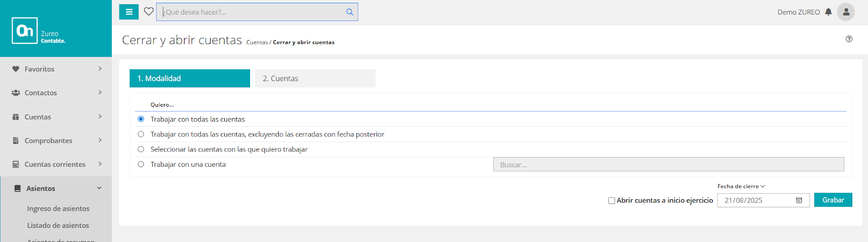Click the hamburger menu icon
The width and height of the screenshot is (868, 242).
tap(129, 12)
